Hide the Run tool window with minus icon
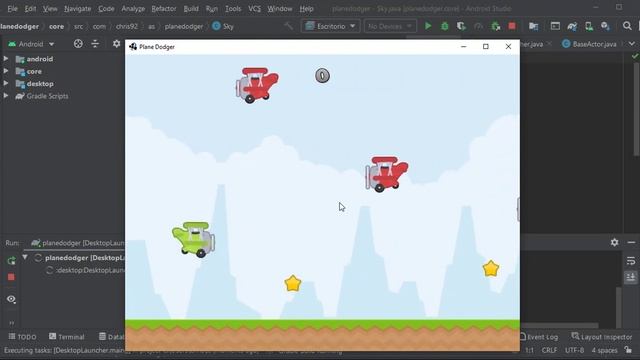640x360 pixels. (x=631, y=242)
